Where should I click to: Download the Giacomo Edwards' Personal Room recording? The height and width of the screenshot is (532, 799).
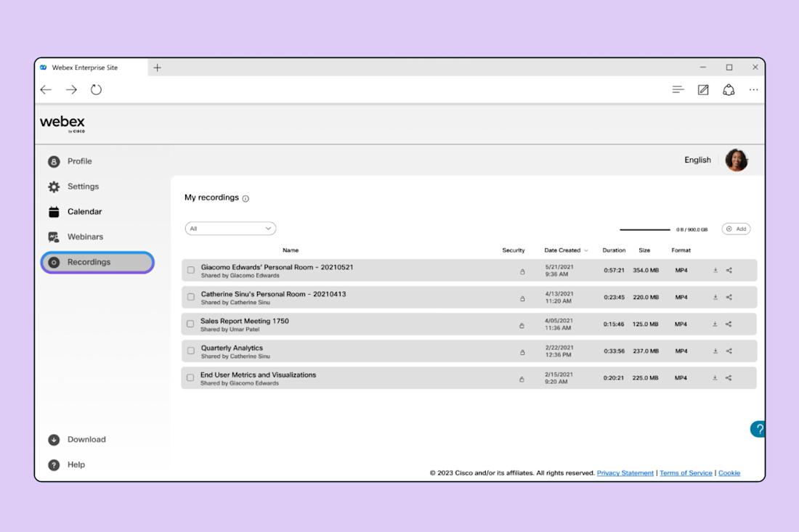(x=715, y=270)
